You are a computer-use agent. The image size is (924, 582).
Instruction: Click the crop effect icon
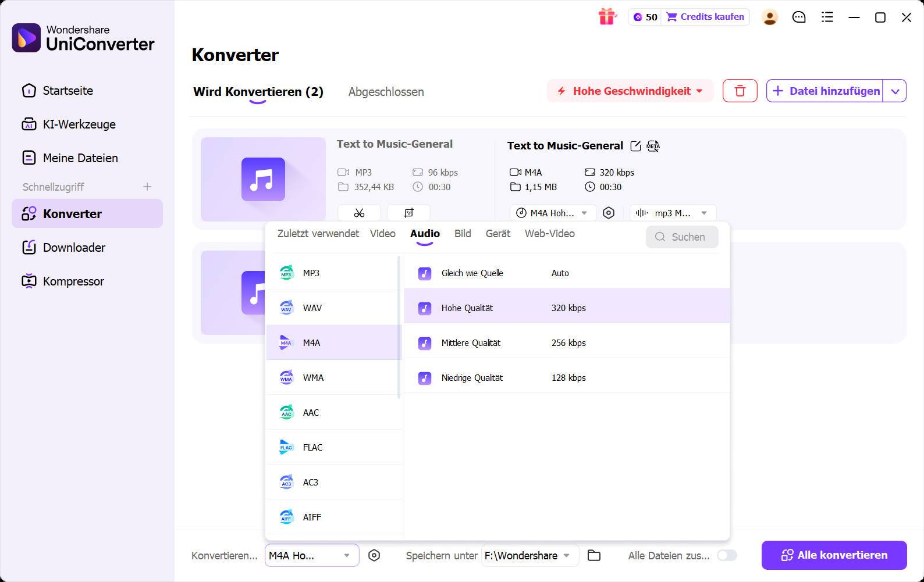[x=408, y=213]
